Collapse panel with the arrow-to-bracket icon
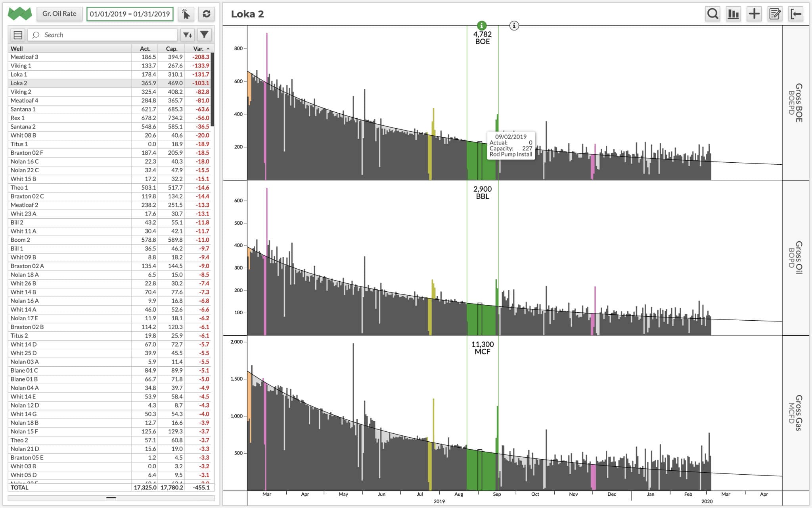Viewport: 812px width, 508px height. pyautogui.click(x=796, y=14)
